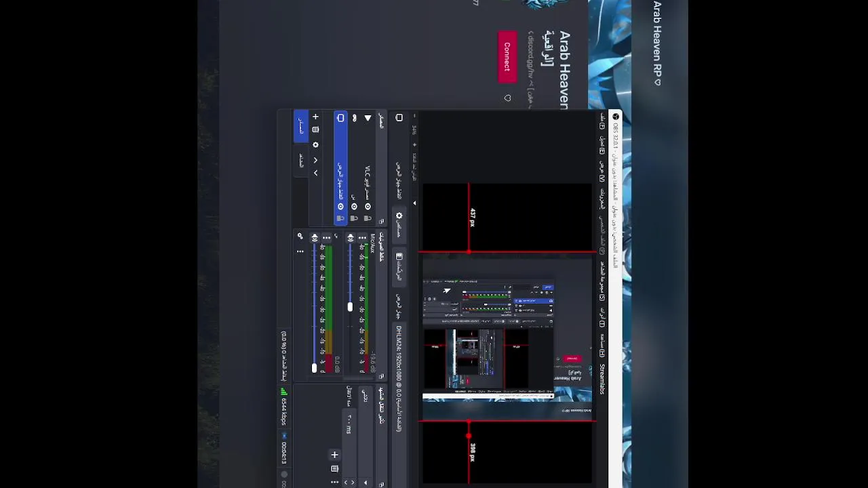Click the OBS logo in the title bar

[x=616, y=117]
